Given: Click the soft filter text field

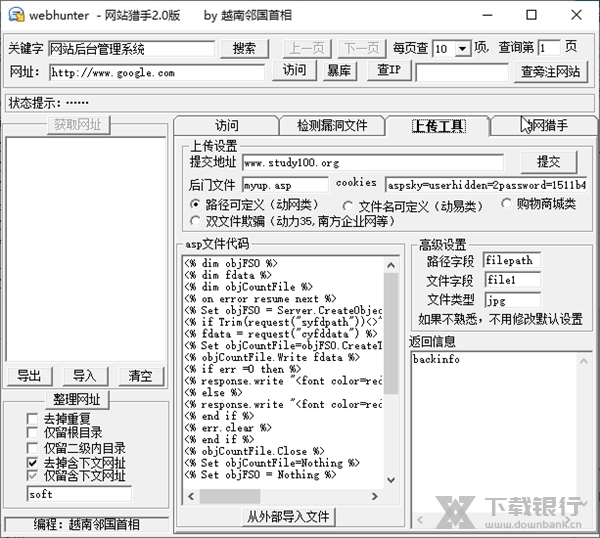Looking at the screenshot, I should (79, 494).
